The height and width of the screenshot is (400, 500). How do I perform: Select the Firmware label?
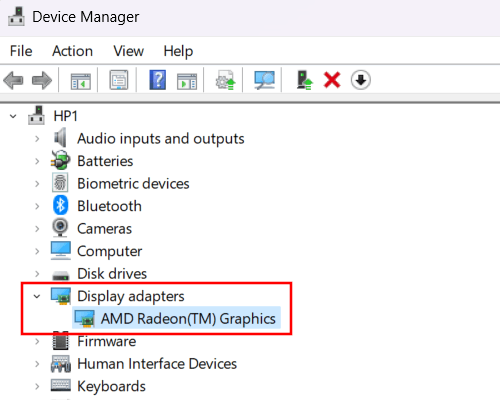pyautogui.click(x=107, y=341)
